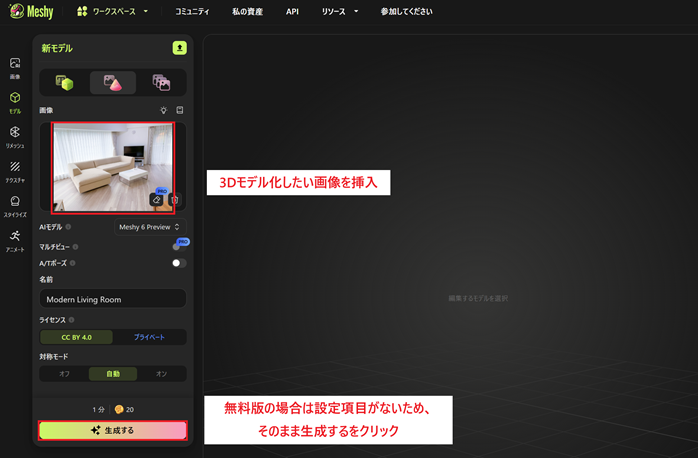Click the 1分 estimated time text
Viewport: 698px width, 458px height.
pos(98,409)
